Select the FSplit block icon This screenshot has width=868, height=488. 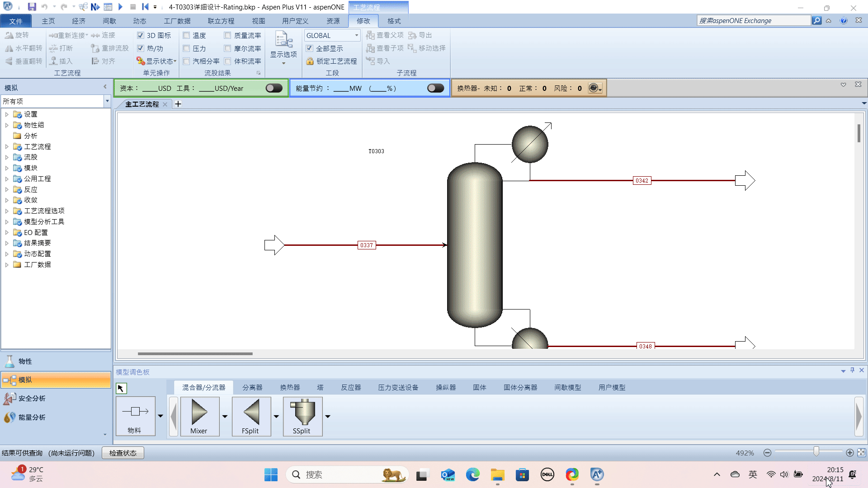point(251,412)
